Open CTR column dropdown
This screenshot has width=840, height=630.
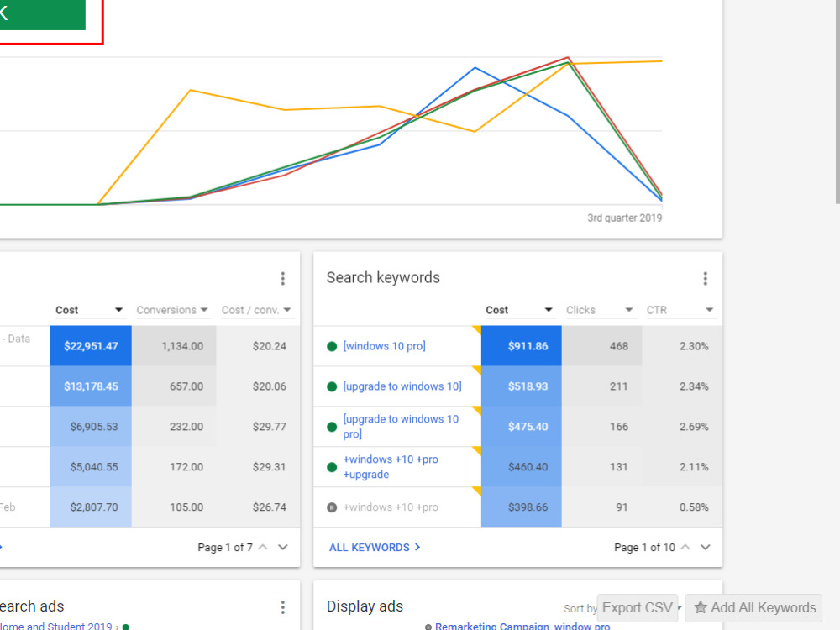[x=709, y=310]
